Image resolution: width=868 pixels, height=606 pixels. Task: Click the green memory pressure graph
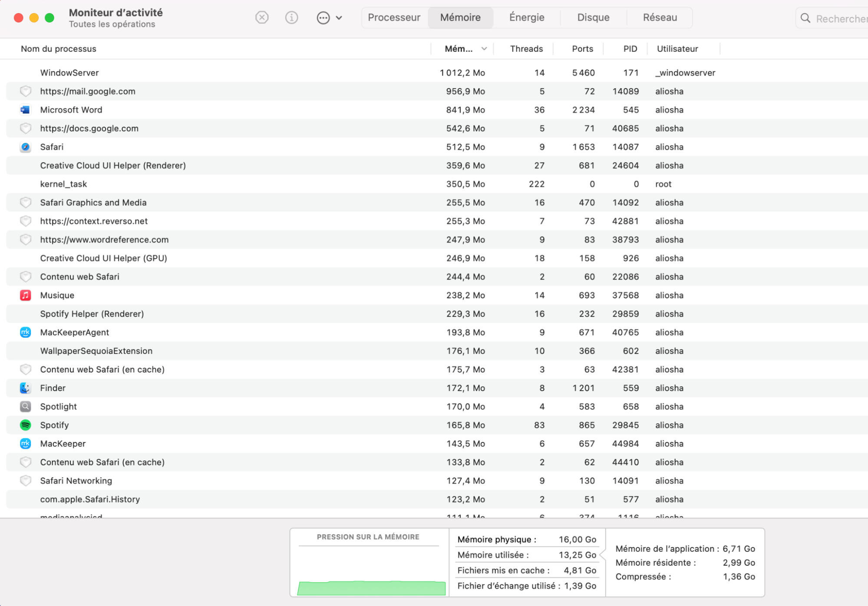pyautogui.click(x=371, y=588)
